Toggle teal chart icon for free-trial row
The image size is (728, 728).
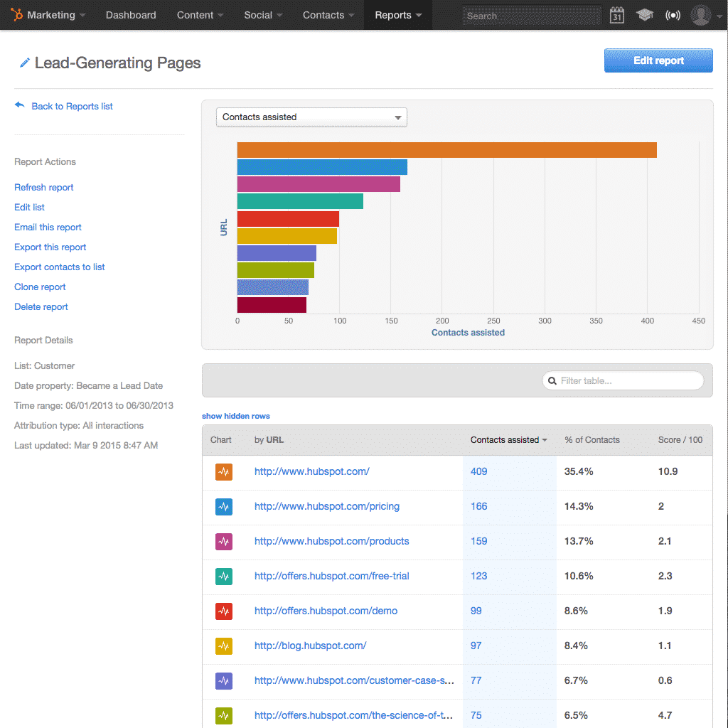pyautogui.click(x=224, y=576)
